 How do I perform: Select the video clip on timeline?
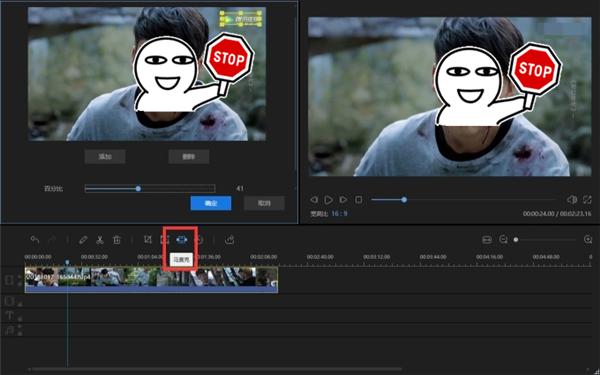[151, 280]
